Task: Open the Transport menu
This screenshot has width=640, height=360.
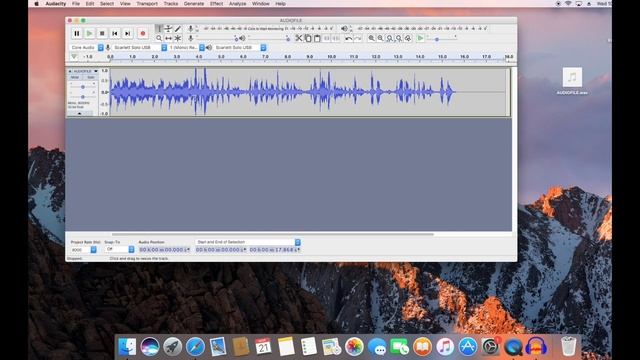Action: click(147, 4)
